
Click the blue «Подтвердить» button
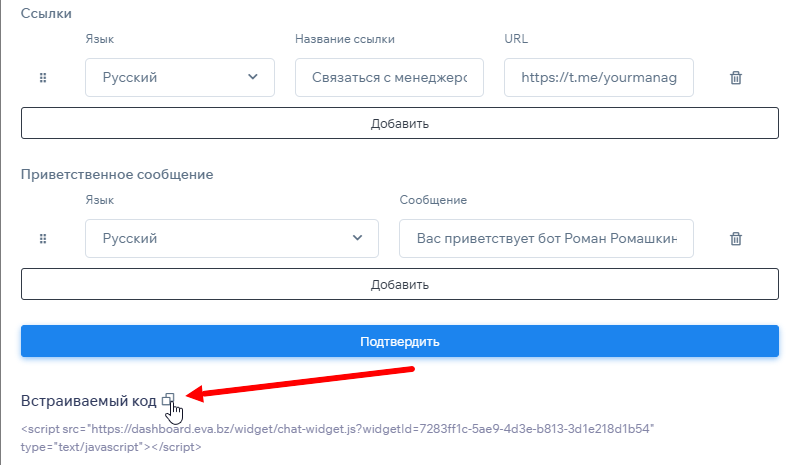tap(399, 341)
